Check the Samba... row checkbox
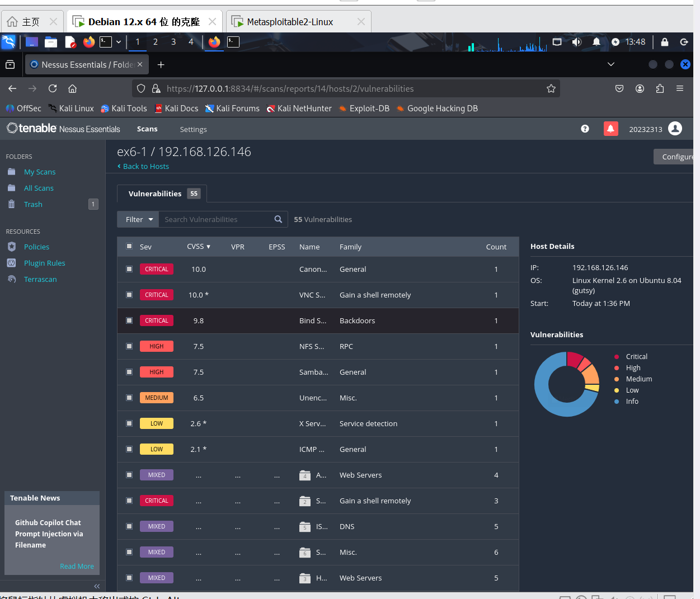The width and height of the screenshot is (700, 599). pos(129,372)
